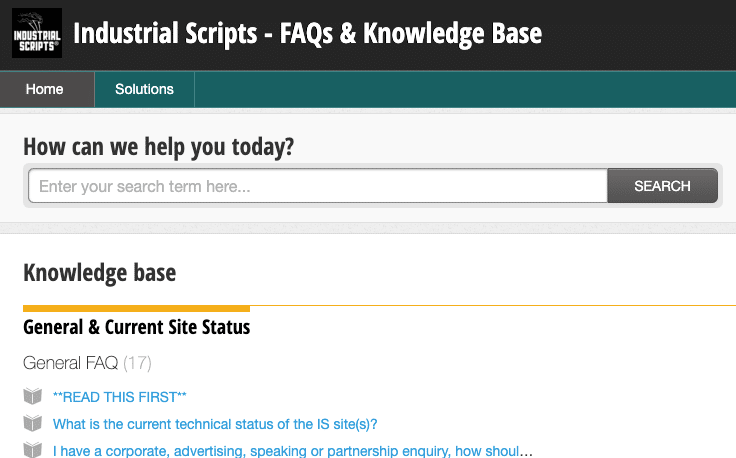Click the book icon beside corporate enquiry article
The height and width of the screenshot is (458, 736).
click(33, 450)
